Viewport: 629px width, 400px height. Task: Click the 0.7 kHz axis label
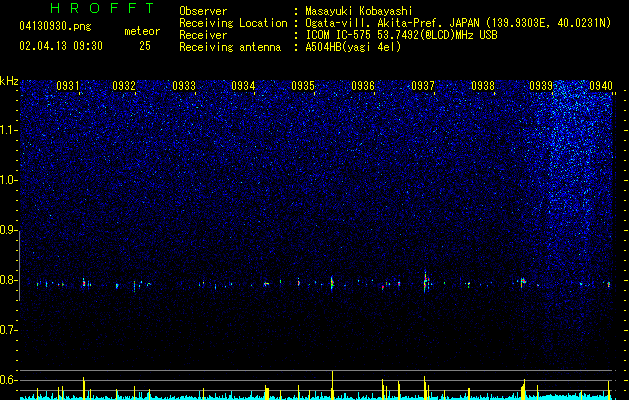click(x=9, y=330)
